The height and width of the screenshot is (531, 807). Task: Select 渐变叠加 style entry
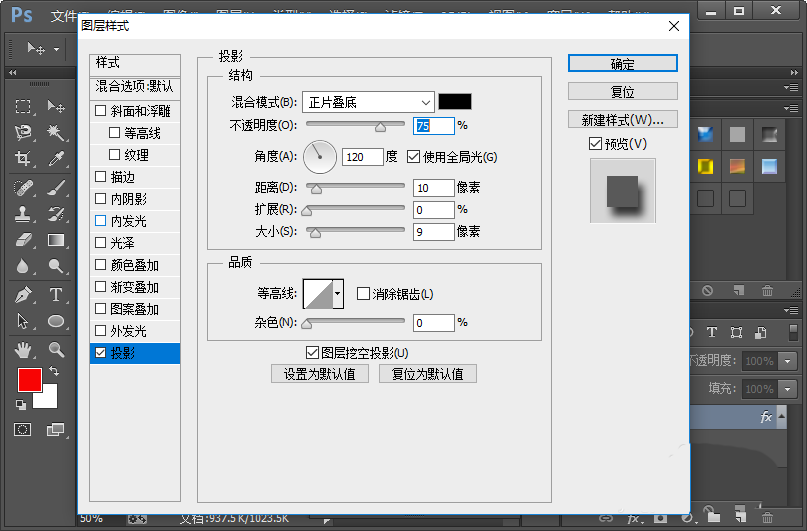click(x=135, y=287)
